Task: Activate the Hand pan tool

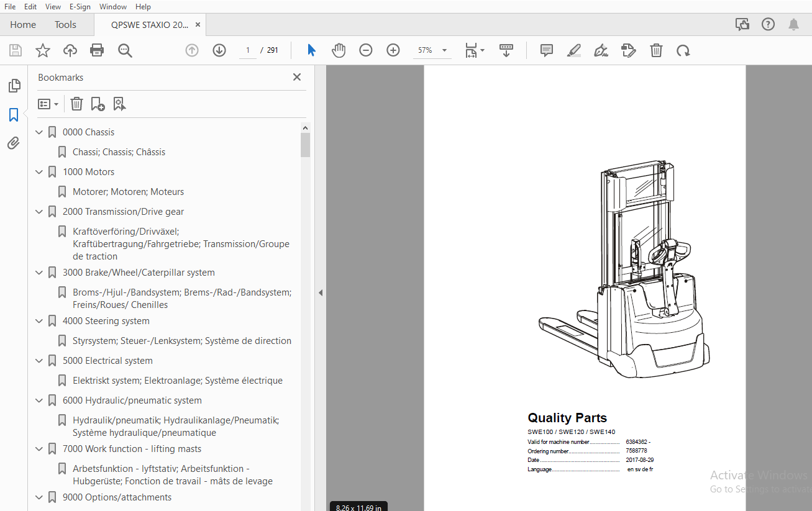Action: point(339,50)
